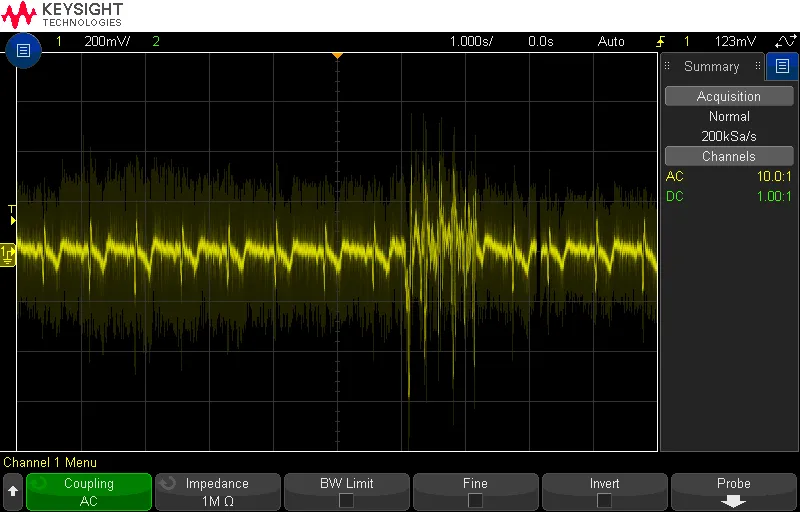This screenshot has width=800, height=512.
Task: Open the blue main menu icon
Action: click(x=23, y=50)
